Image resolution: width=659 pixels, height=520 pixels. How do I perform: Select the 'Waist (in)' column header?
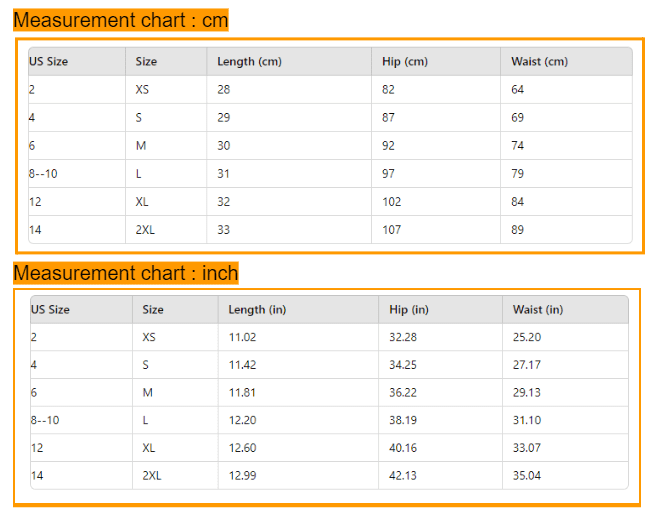point(538,310)
